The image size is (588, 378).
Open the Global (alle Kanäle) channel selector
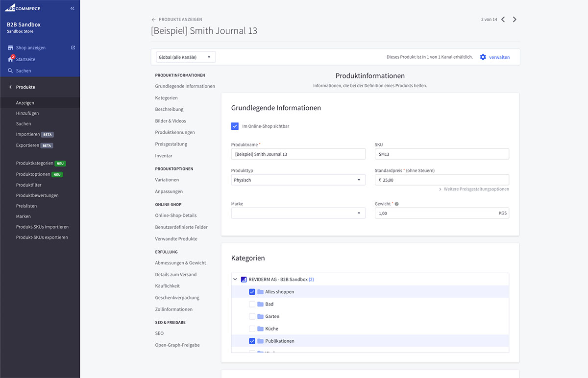point(185,56)
